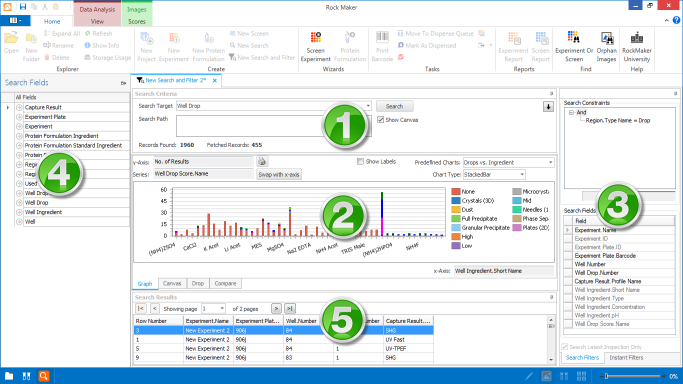Click the printer icon beside y-Axis field

pos(262,162)
